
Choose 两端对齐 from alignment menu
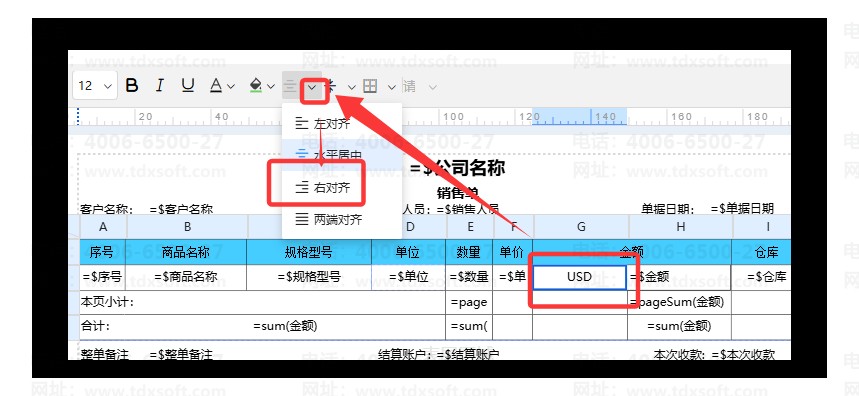point(342,220)
